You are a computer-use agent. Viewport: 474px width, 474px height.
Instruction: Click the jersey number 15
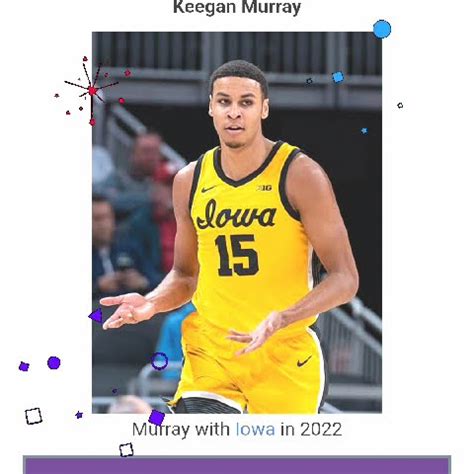[236, 256]
